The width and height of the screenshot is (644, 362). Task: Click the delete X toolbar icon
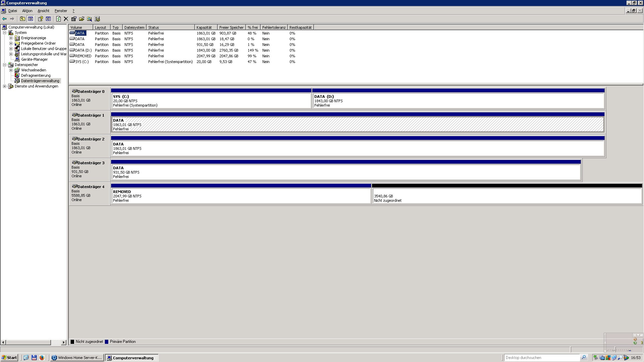click(x=66, y=19)
